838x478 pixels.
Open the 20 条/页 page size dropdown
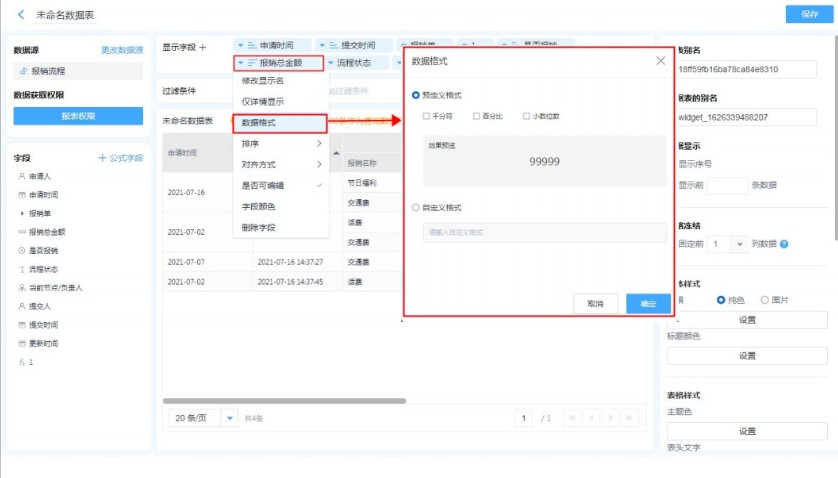tap(230, 418)
